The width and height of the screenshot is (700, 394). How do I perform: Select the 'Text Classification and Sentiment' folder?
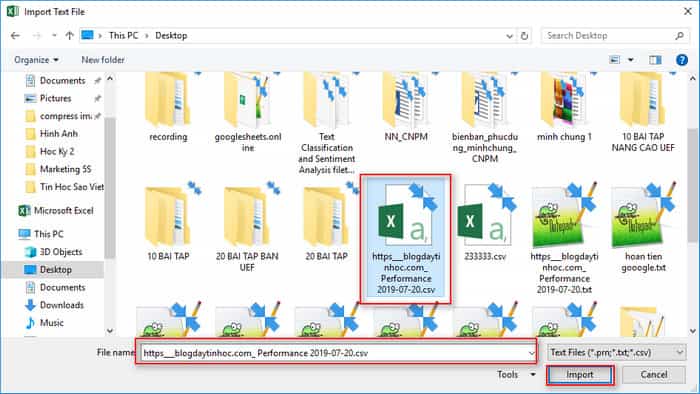[x=327, y=124]
